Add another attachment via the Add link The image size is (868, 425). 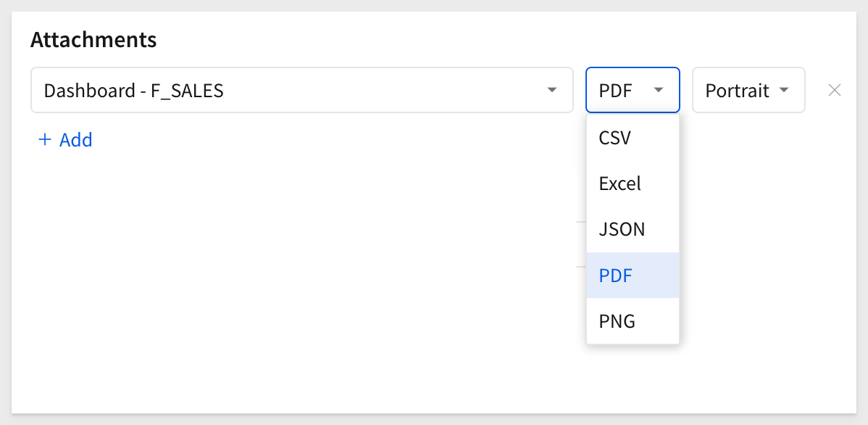(x=64, y=140)
